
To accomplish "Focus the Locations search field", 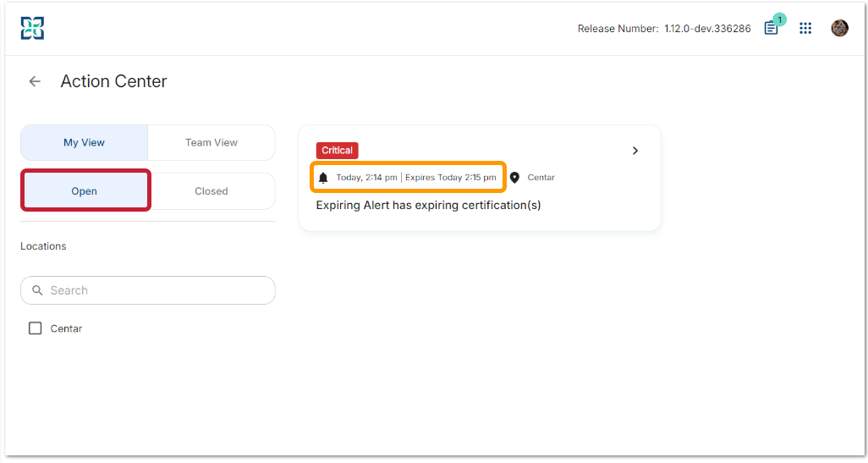I will (x=157, y=290).
